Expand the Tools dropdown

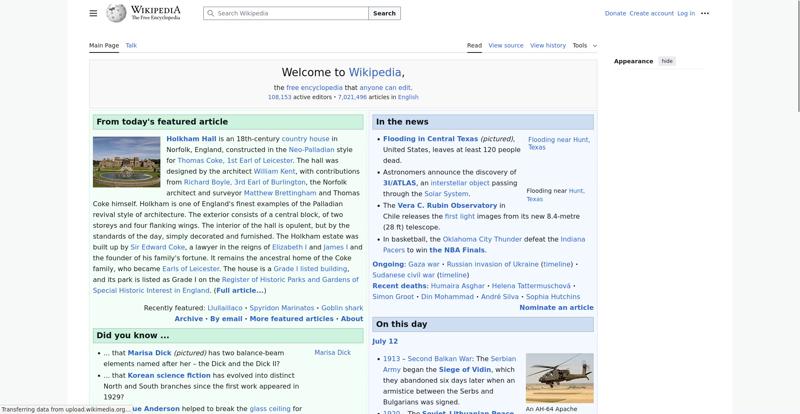[x=584, y=45]
